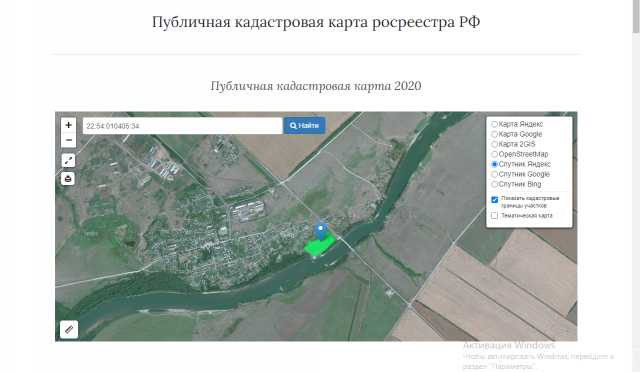Viewport: 640px width, 372px height.
Task: Uncheck show cadastral parcel boundaries
Action: (495, 200)
